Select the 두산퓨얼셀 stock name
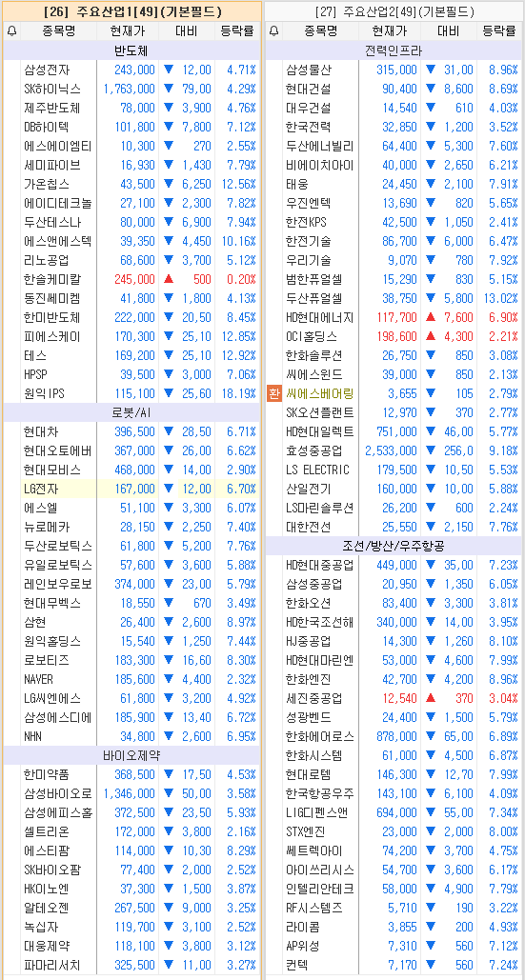This screenshot has height=980, width=525. click(313, 299)
